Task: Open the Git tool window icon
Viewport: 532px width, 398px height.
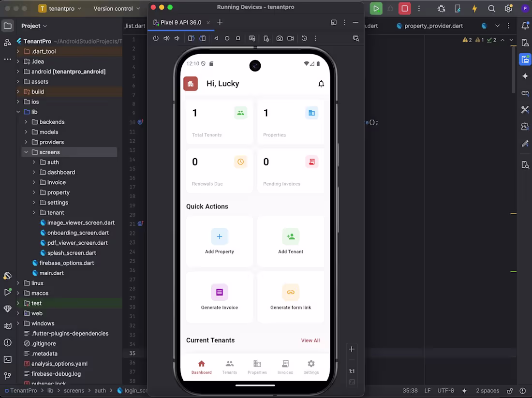Action: tap(7, 376)
